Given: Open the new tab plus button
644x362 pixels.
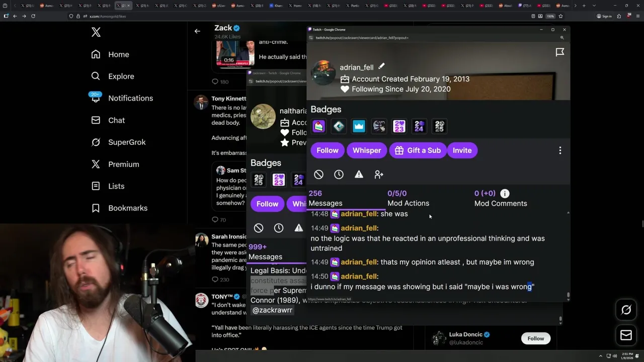Looking at the screenshot, I should (x=584, y=6).
